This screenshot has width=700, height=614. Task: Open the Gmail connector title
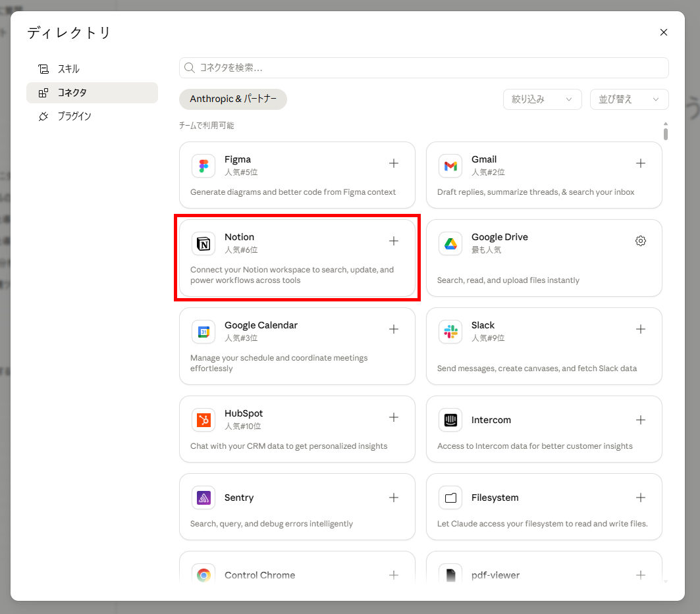pyautogui.click(x=484, y=159)
